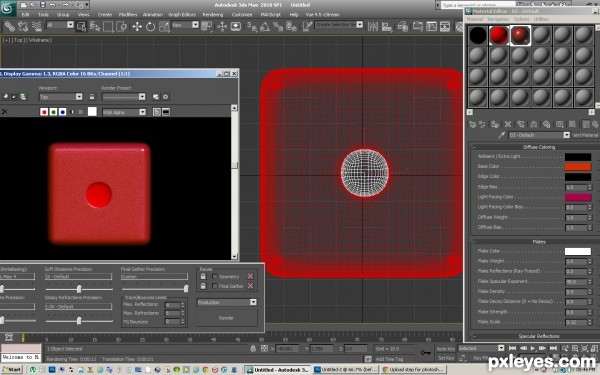Toggle the red channel in render window
Image resolution: width=600 pixels, height=375 pixels.
tap(44, 112)
